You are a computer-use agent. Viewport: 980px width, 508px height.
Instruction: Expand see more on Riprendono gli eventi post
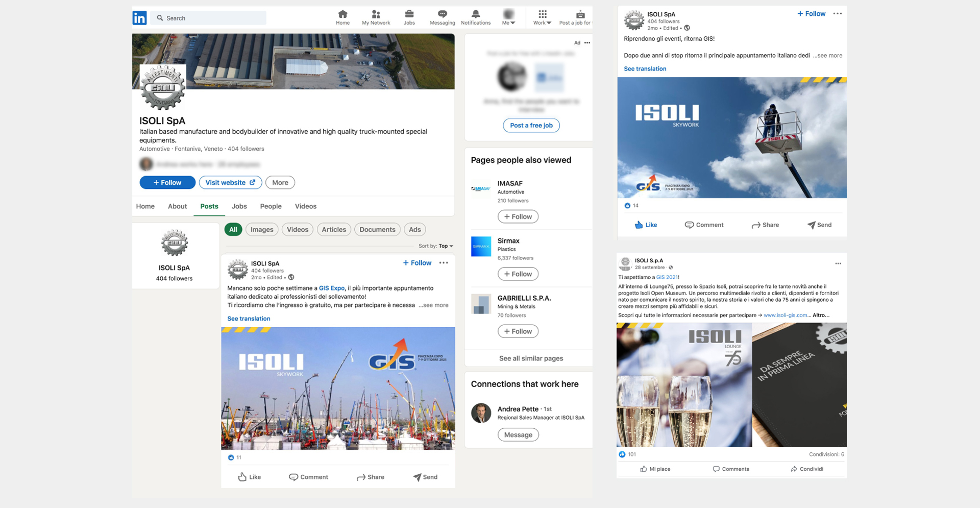(828, 56)
